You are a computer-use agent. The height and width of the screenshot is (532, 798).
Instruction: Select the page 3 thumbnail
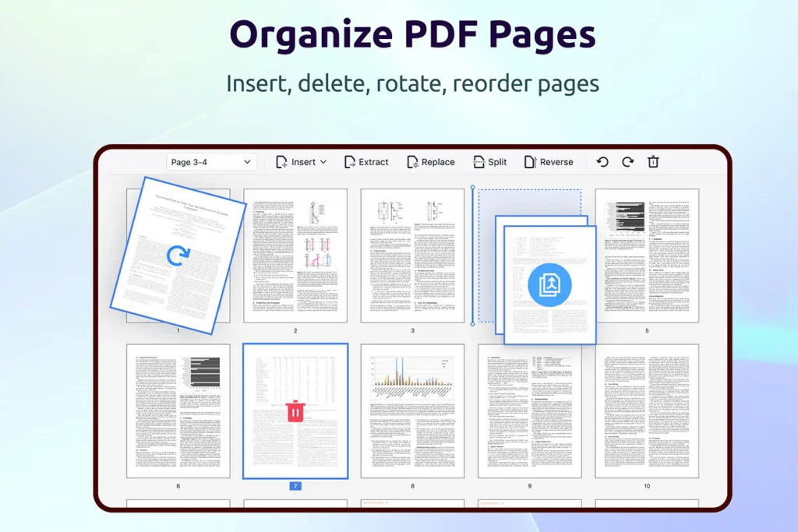click(412, 255)
